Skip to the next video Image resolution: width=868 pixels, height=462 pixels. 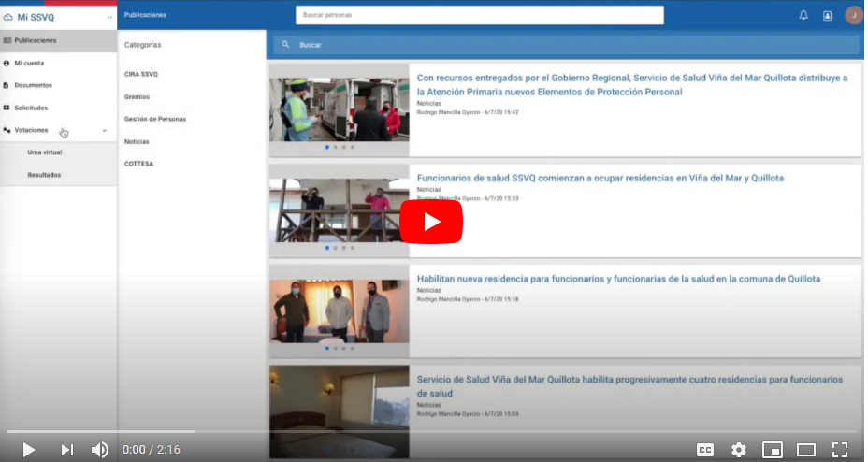67,450
